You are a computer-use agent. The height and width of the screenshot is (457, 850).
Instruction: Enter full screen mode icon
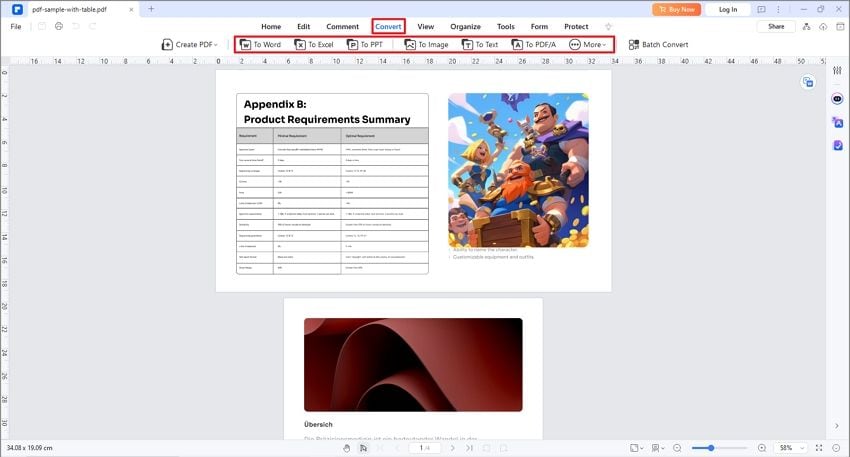[819, 448]
